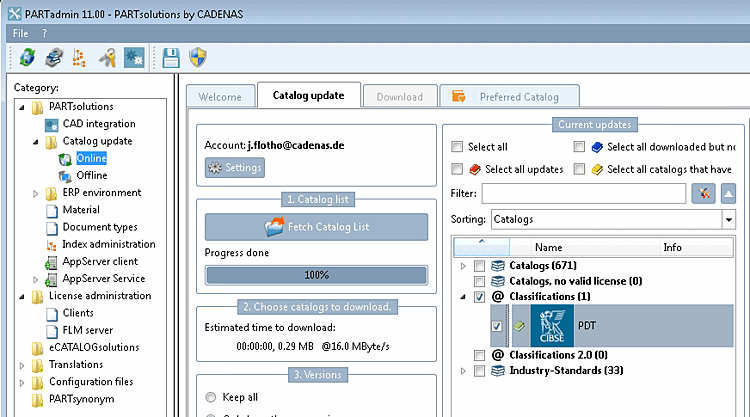Click the 100% progress bar
This screenshot has height=417, width=750.
pyautogui.click(x=317, y=275)
